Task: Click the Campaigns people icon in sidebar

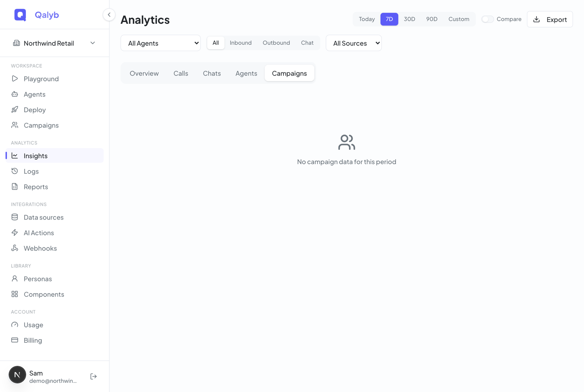Action: coord(15,125)
